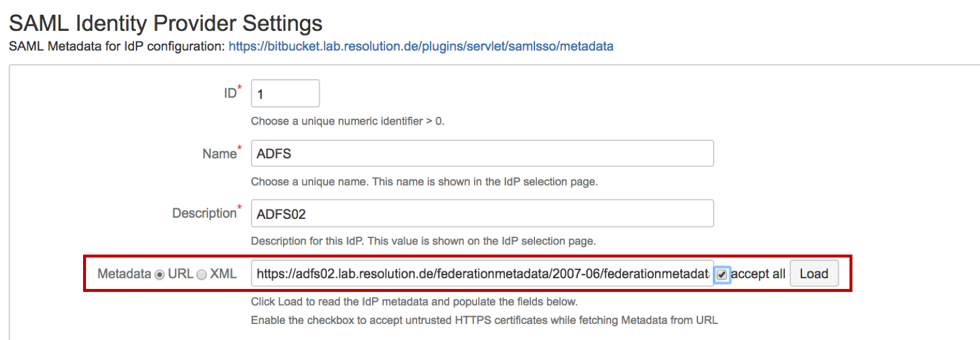
Task: Click the Description field containing ADFS02
Action: click(x=482, y=214)
